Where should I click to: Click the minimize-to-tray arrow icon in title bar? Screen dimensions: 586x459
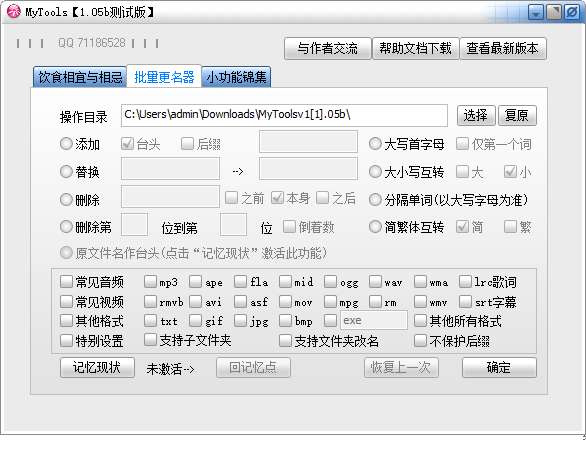click(536, 12)
